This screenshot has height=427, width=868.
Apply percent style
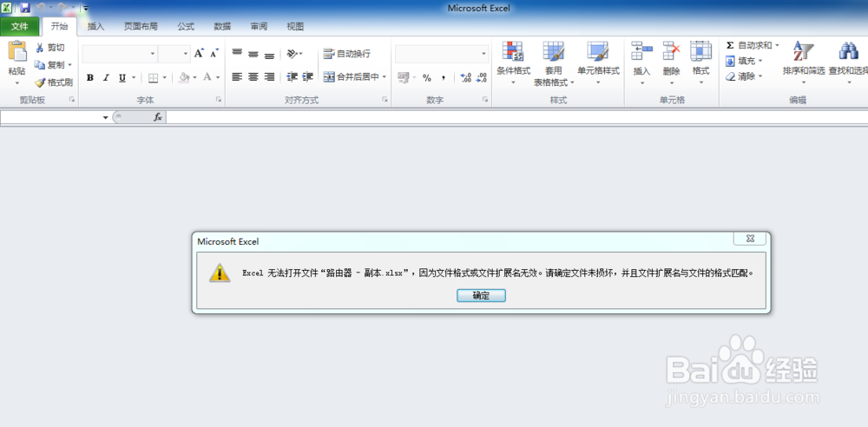(427, 77)
